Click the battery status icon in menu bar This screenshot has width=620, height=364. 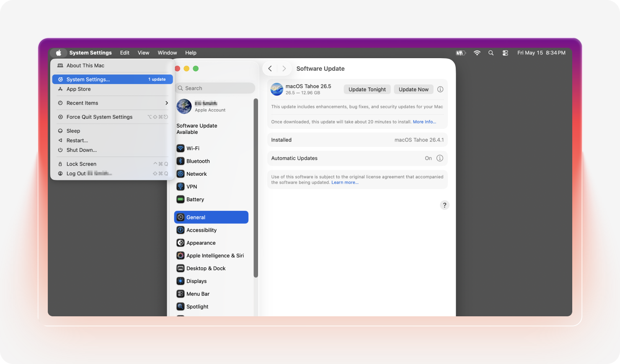click(x=461, y=53)
